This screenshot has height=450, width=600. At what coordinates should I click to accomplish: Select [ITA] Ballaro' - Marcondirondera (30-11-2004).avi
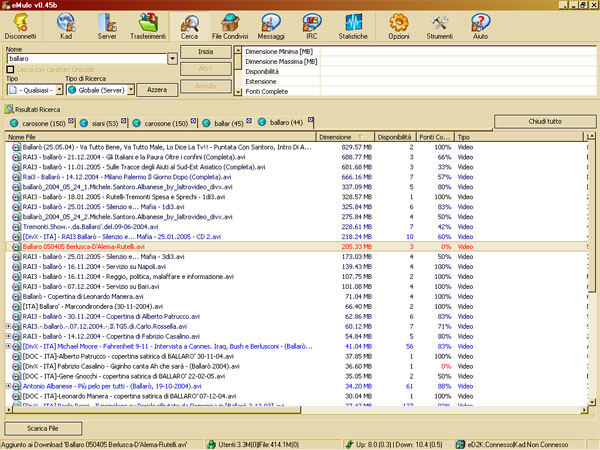pos(93,307)
